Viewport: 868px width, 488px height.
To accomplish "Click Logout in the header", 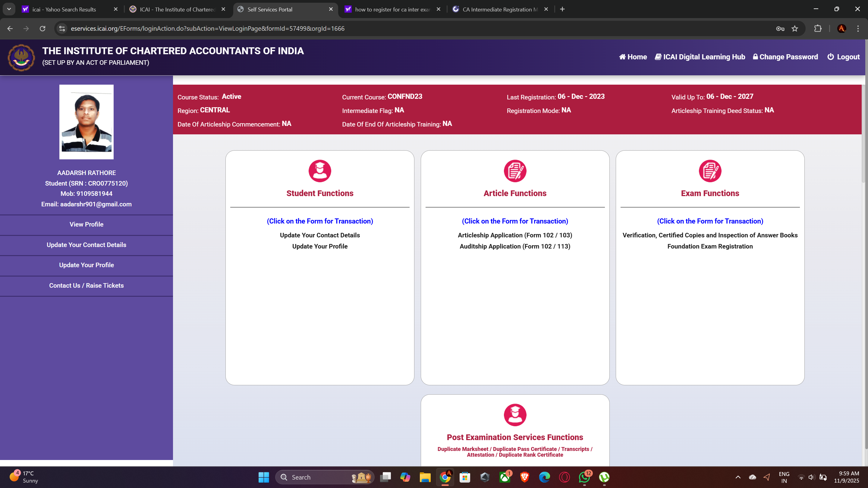I will point(843,57).
